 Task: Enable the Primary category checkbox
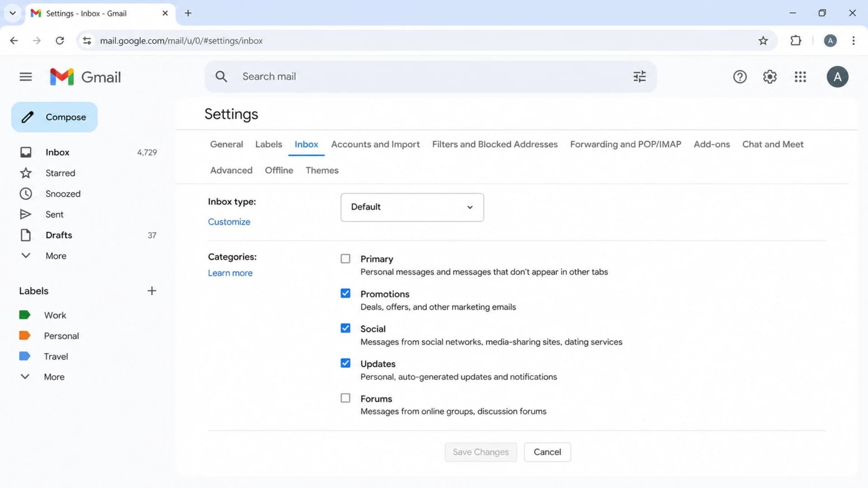345,259
